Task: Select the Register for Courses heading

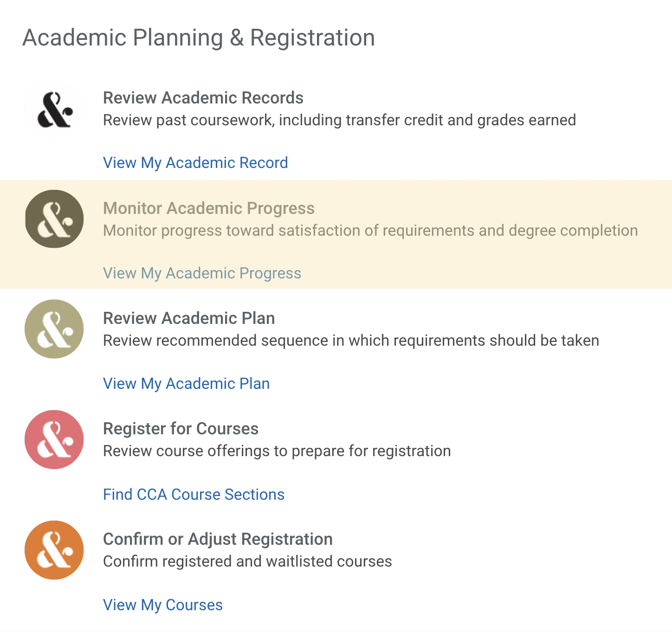Action: (181, 429)
